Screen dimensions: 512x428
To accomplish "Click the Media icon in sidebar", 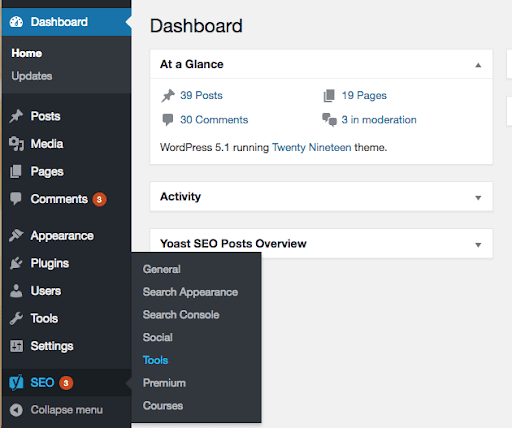I will click(x=16, y=144).
